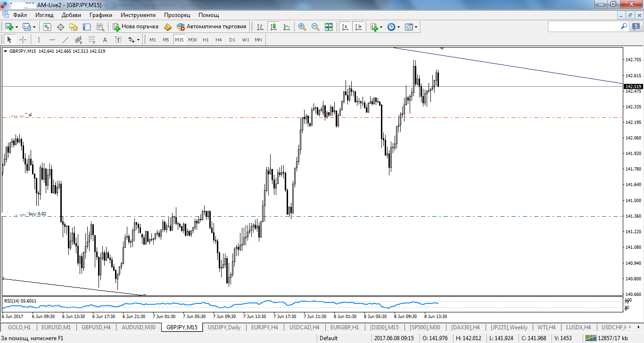Image resolution: width=644 pixels, height=343 pixels.
Task: Click the 142.519 current price label
Action: [x=633, y=86]
